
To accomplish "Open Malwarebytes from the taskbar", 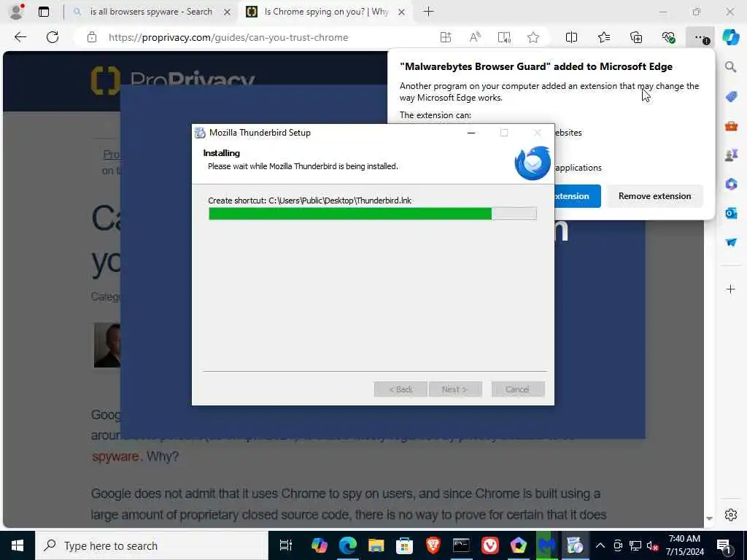I will (547, 545).
